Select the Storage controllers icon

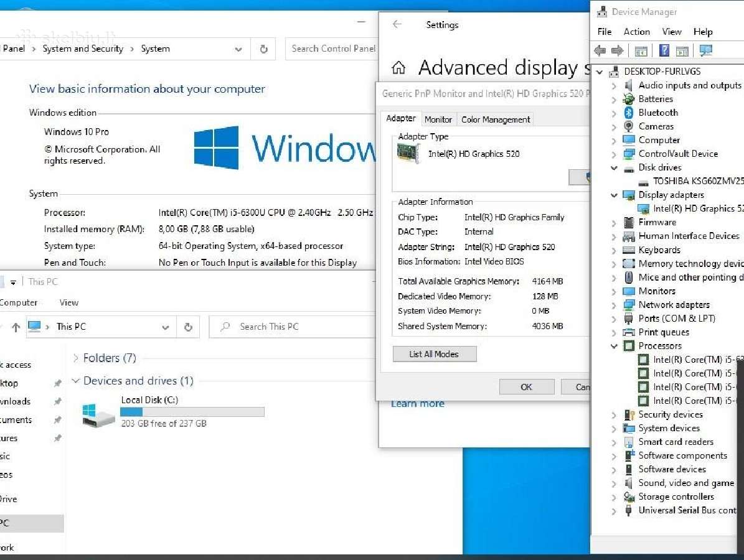point(629,497)
